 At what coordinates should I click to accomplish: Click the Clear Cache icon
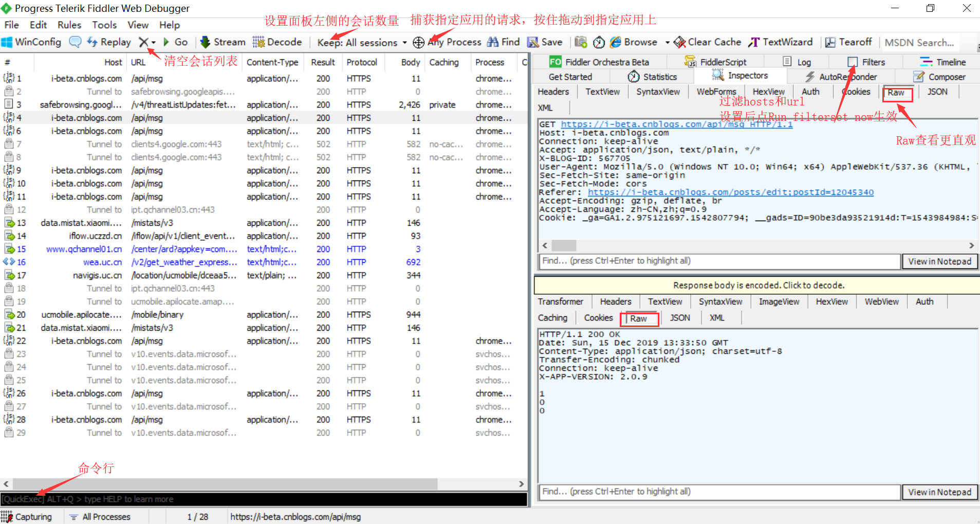coord(680,42)
